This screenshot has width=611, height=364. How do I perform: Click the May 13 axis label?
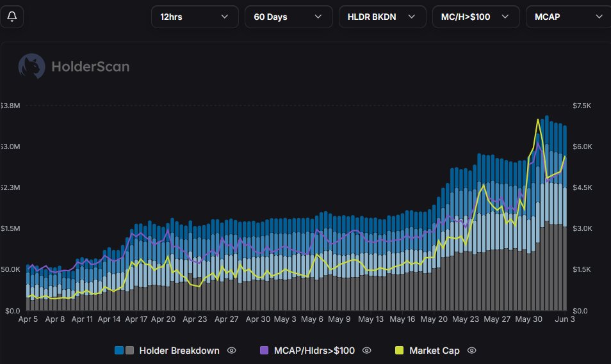point(371,319)
